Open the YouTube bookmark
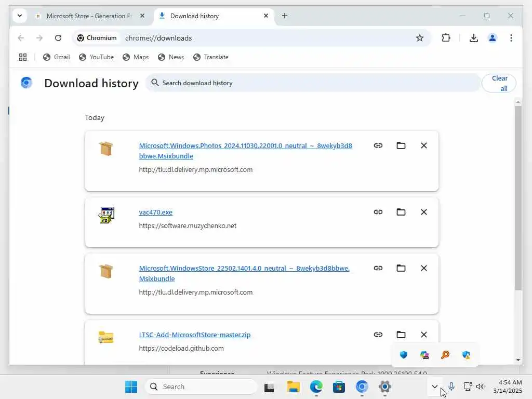The width and height of the screenshot is (532, 399). tap(96, 57)
